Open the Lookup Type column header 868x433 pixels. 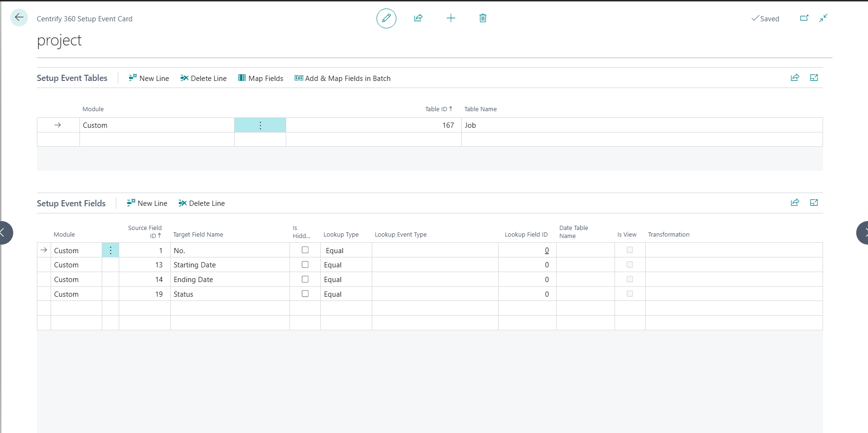tap(341, 234)
